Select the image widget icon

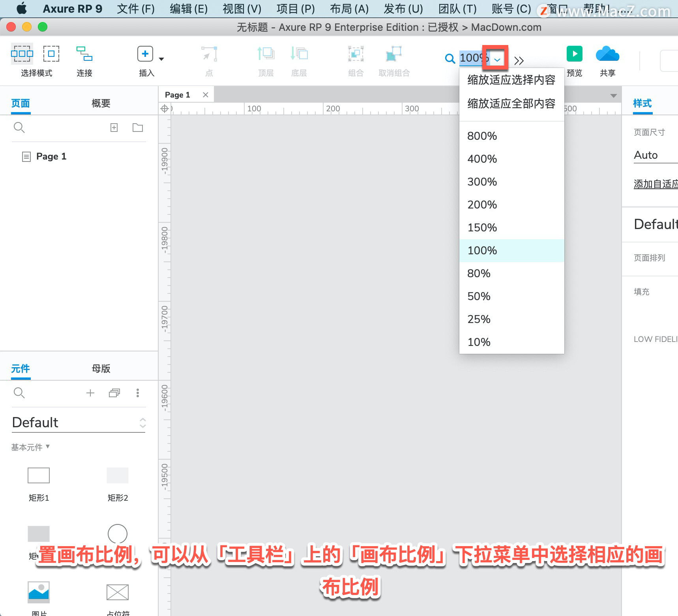pyautogui.click(x=39, y=592)
